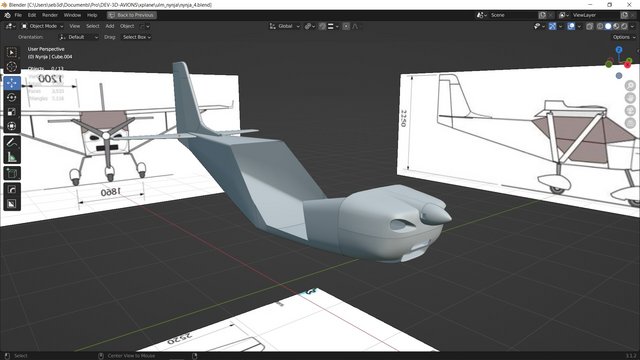Switch perspective/orthographic view gizmo

pos(631,123)
